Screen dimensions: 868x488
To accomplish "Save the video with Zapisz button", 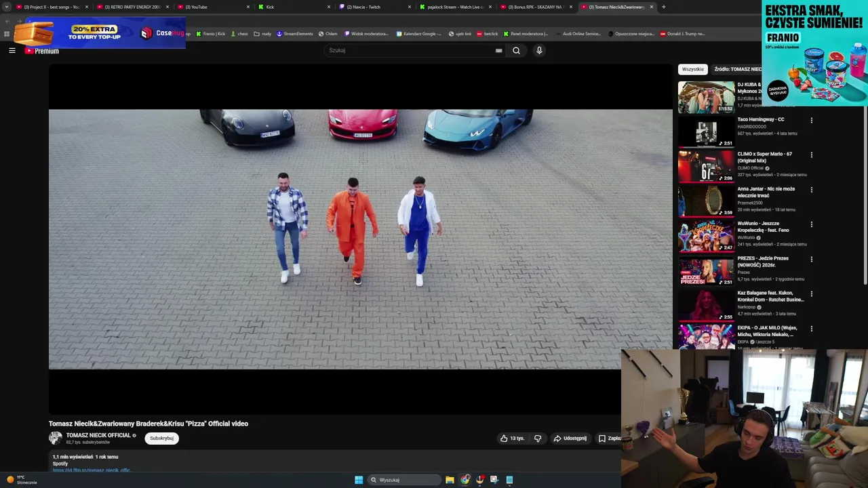I will (x=609, y=439).
